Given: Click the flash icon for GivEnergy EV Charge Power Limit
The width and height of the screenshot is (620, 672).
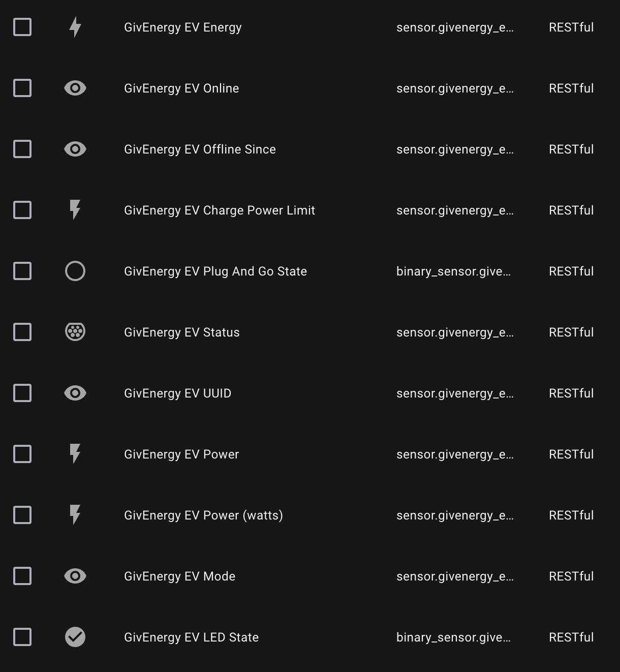Looking at the screenshot, I should tap(75, 210).
